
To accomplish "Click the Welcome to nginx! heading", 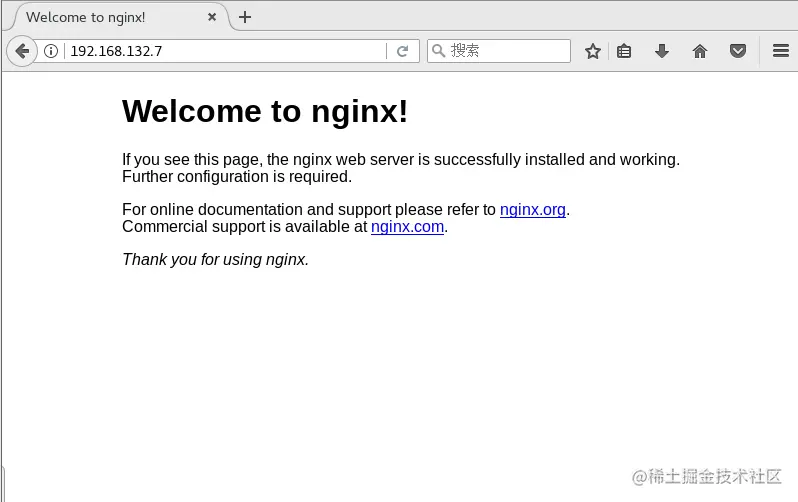I will 265,111.
